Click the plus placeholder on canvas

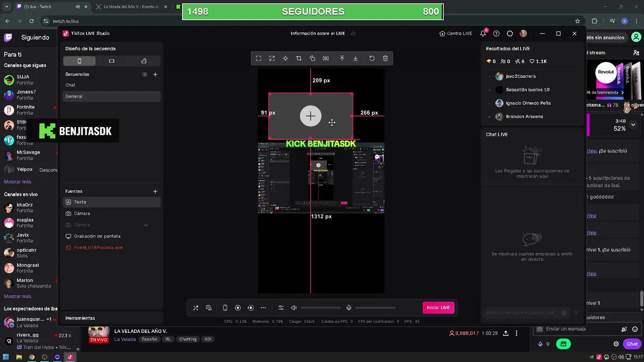coord(310,116)
